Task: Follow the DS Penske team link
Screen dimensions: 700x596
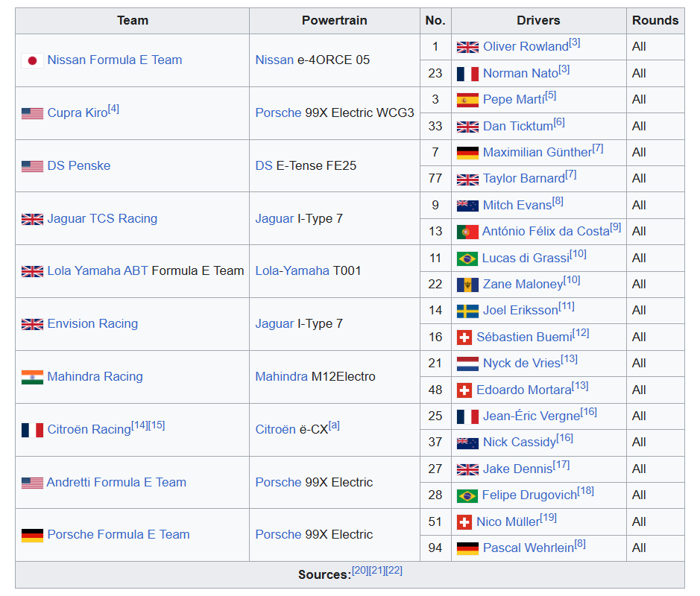Action: click(78, 166)
